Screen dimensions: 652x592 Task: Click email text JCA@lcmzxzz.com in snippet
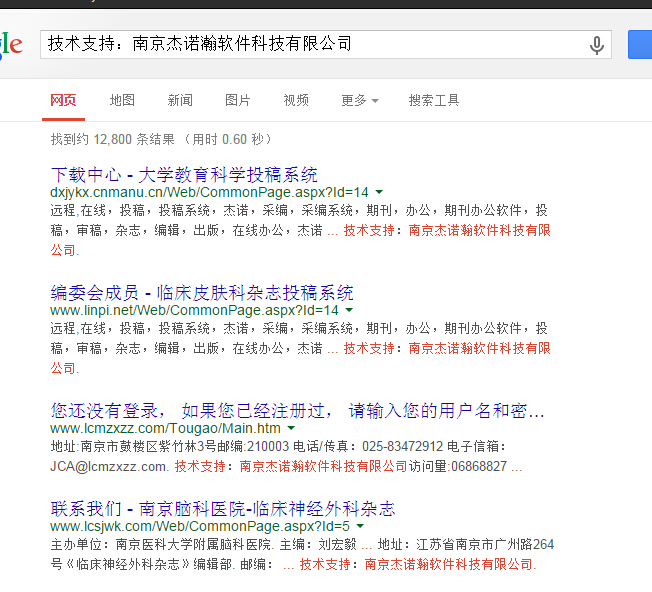click(x=108, y=466)
